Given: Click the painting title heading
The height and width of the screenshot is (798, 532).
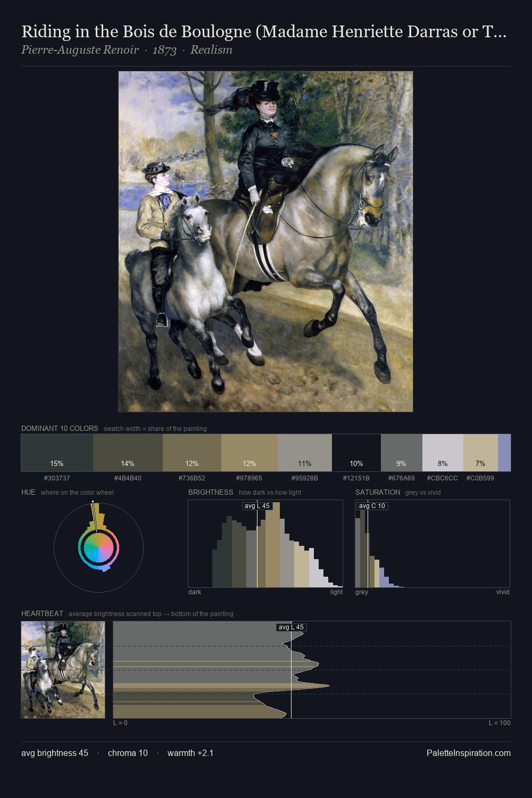Looking at the screenshot, I should [264, 32].
